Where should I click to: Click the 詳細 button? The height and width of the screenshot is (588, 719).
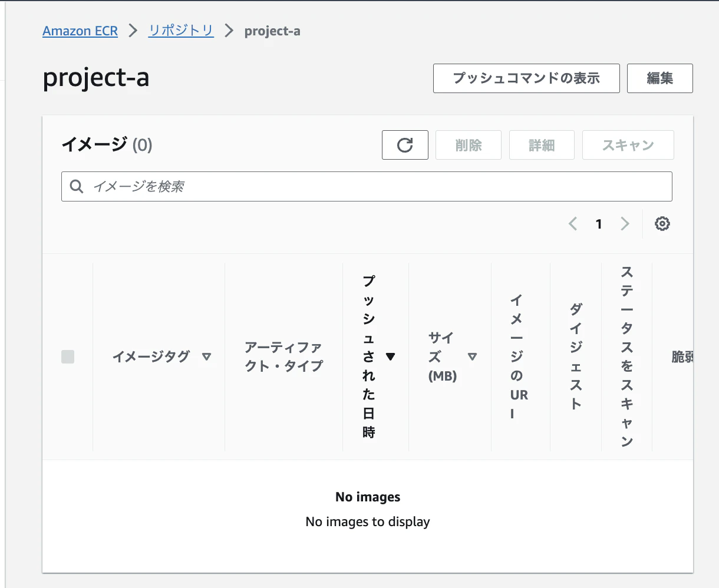[x=542, y=145]
